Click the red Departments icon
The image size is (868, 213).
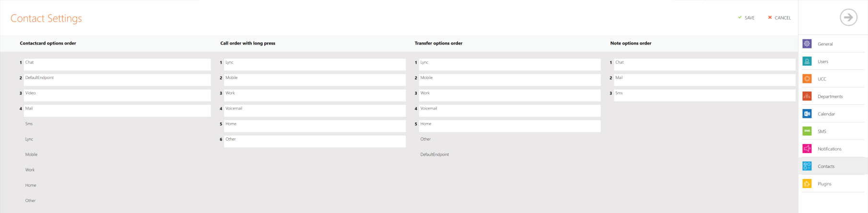(x=807, y=96)
